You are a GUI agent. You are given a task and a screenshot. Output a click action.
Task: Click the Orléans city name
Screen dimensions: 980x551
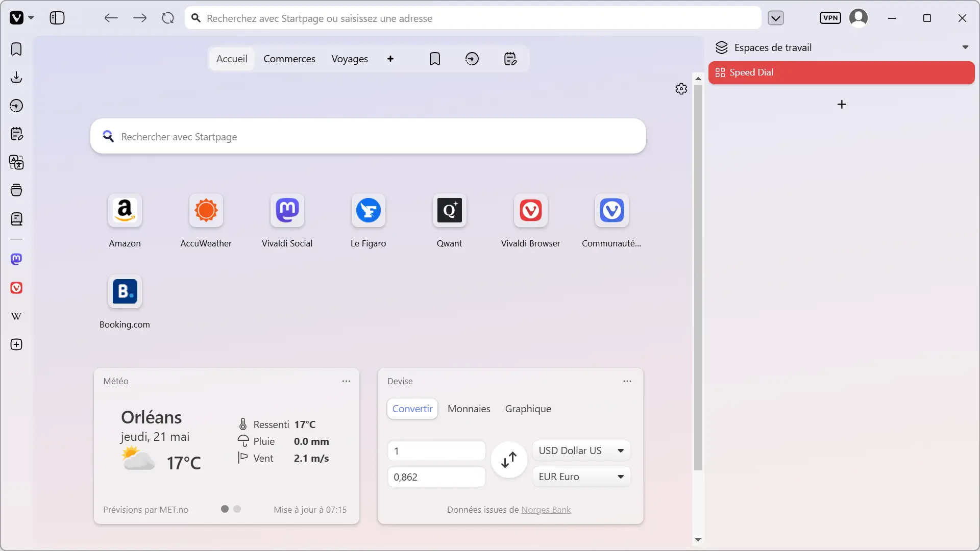pyautogui.click(x=151, y=417)
